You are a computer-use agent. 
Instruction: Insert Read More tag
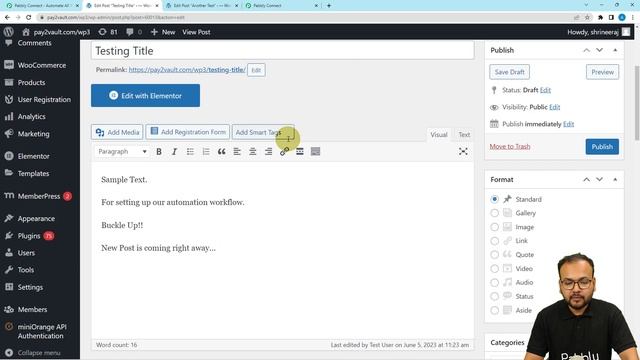300,151
